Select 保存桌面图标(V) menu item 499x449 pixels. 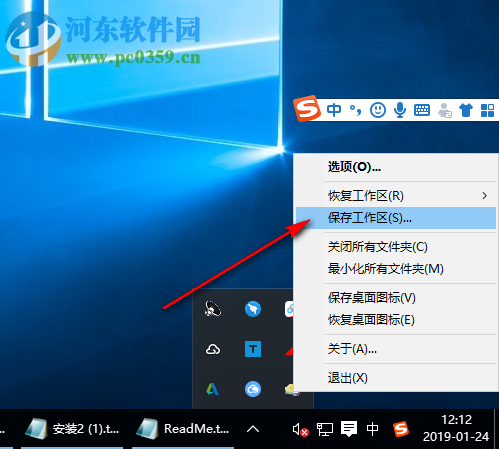coord(396,298)
